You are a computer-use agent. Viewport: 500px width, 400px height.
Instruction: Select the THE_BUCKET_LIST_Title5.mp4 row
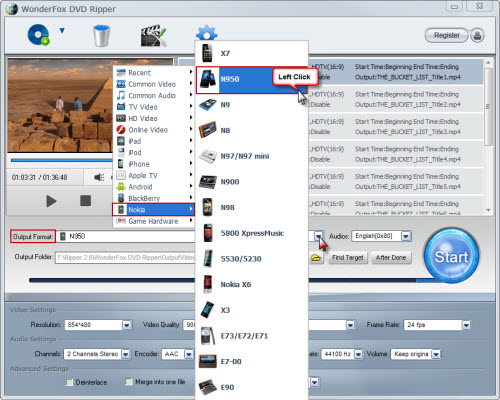(396, 181)
